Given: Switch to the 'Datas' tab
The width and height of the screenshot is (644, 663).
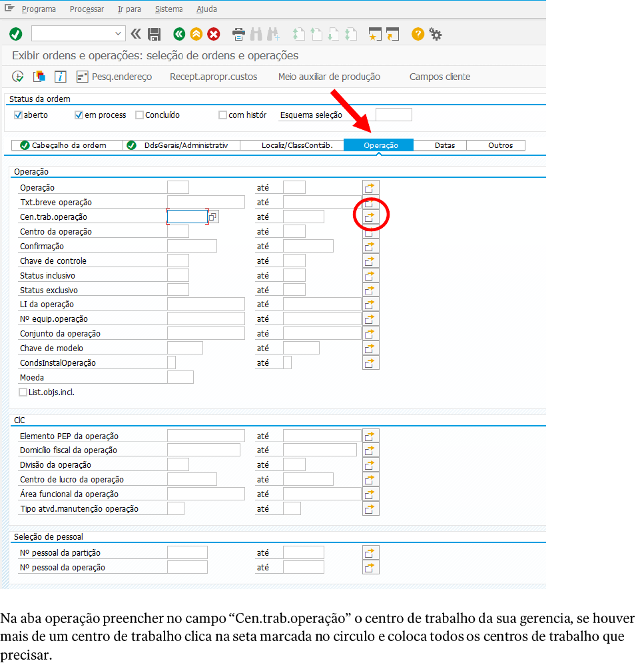Looking at the screenshot, I should [x=444, y=145].
